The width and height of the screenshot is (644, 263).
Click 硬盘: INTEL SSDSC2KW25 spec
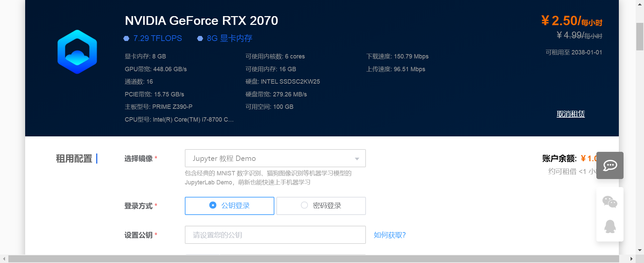282,82
